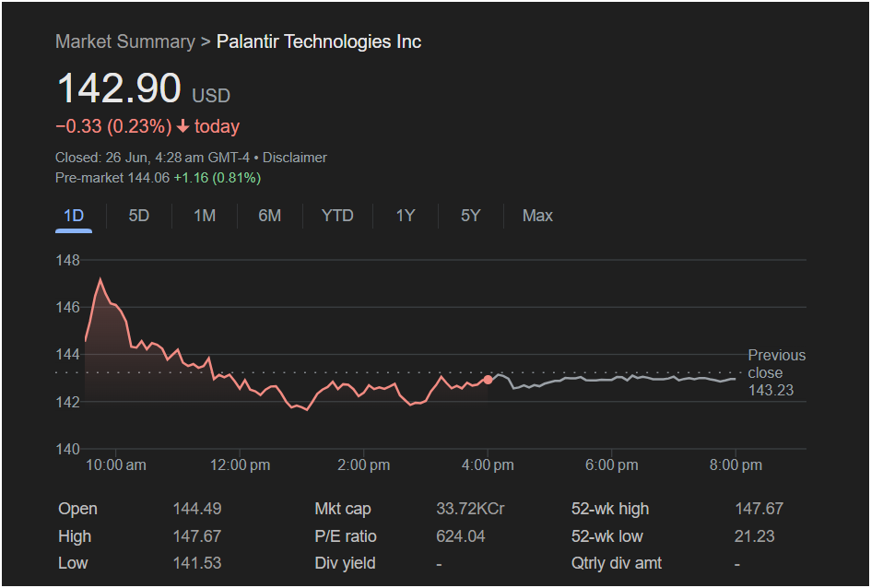This screenshot has width=871, height=588.
Task: Click the Mkt cap value 33.72KCr
Action: pos(470,509)
